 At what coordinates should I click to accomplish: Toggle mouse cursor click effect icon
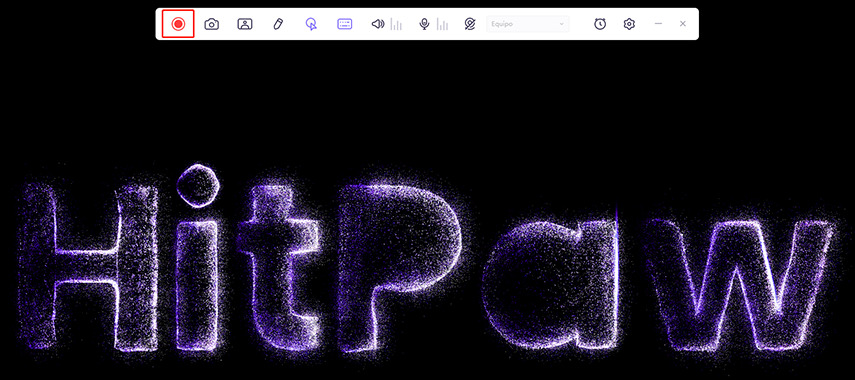(311, 24)
